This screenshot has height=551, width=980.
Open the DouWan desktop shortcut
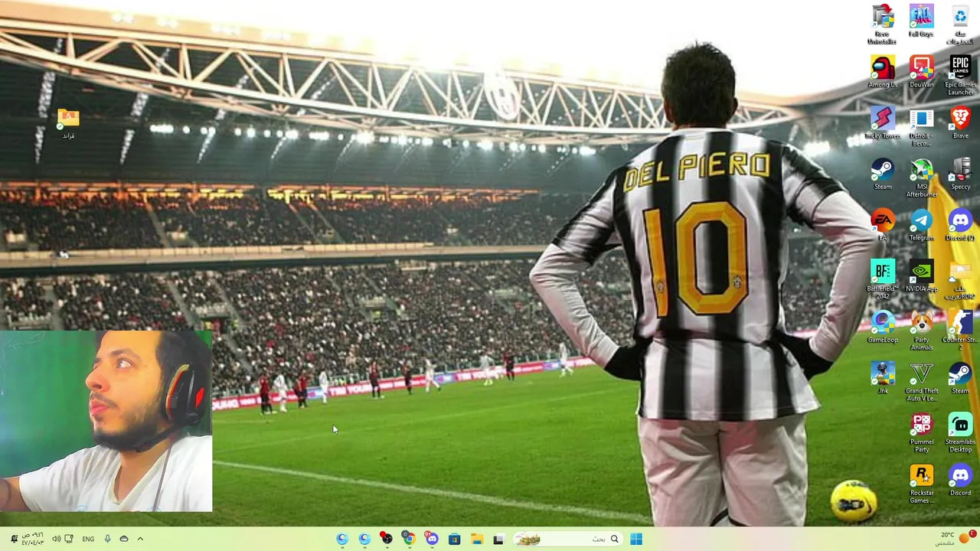[x=921, y=72]
